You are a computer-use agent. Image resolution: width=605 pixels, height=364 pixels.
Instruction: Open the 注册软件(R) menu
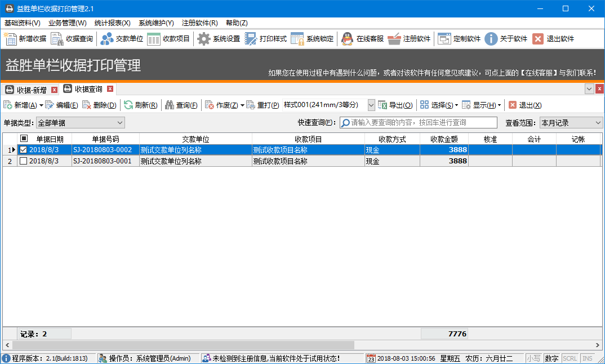coord(200,23)
